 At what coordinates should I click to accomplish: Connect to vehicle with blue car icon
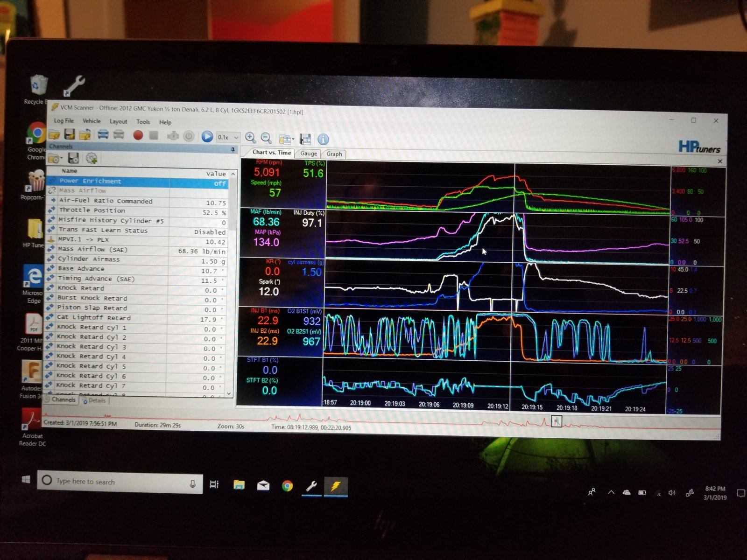(103, 135)
